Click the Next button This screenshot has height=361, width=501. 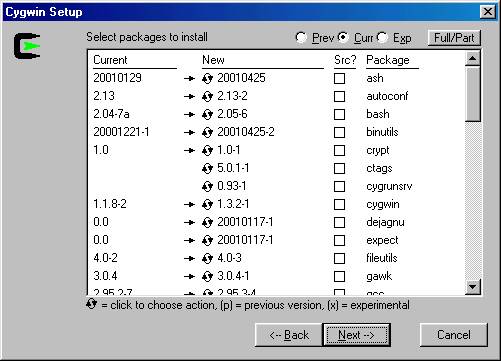356,335
